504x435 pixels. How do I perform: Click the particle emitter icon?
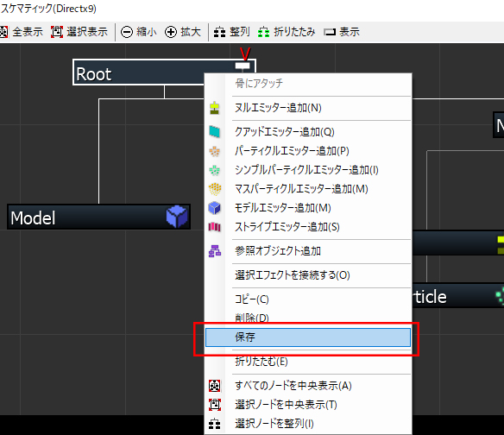(x=215, y=151)
